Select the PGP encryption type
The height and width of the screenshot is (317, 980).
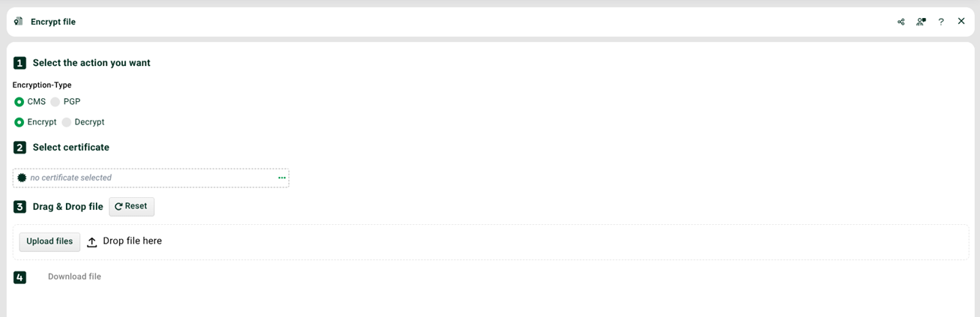click(x=65, y=102)
